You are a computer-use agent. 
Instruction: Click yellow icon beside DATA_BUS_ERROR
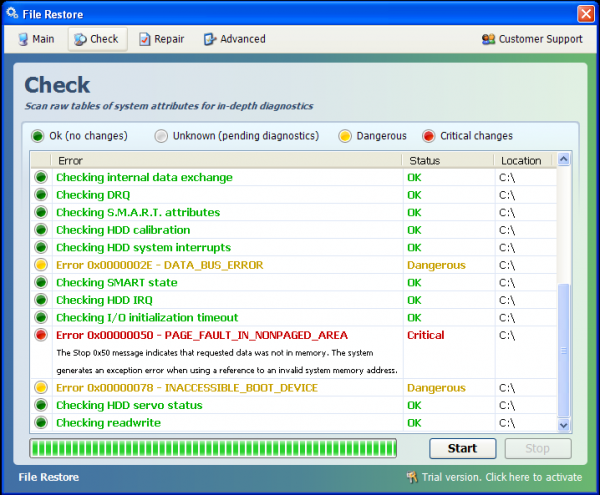(x=41, y=265)
